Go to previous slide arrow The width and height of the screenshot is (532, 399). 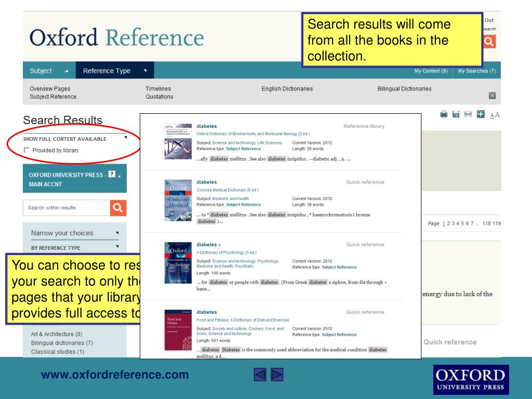[x=260, y=375]
